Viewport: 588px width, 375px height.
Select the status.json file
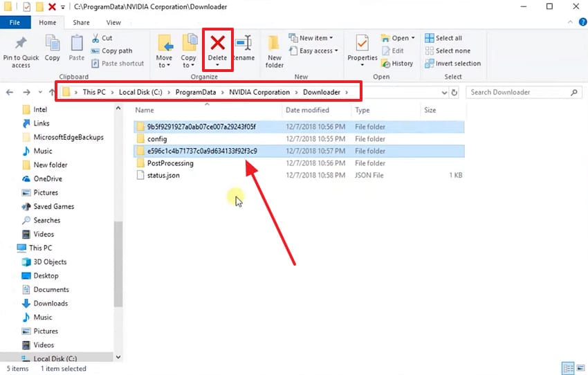tap(299, 175)
